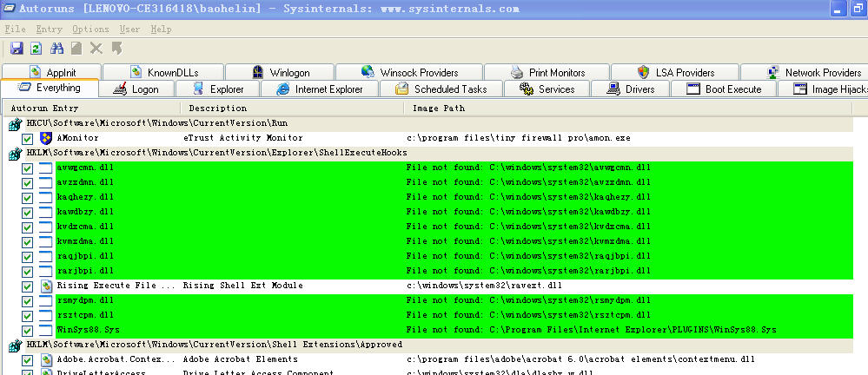868x375 pixels.
Task: Select the amon.exe image path text
Action: click(518, 138)
